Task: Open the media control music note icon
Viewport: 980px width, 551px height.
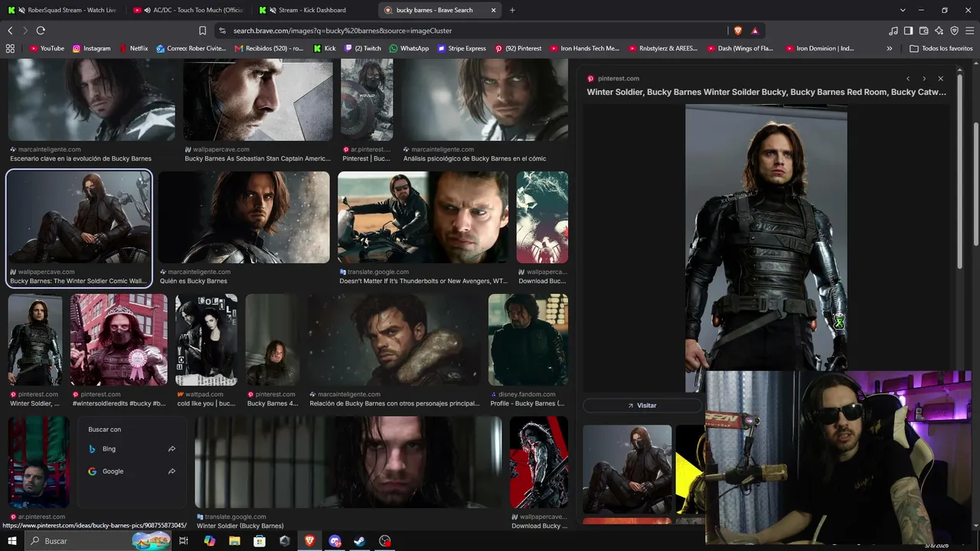Action: (x=893, y=31)
